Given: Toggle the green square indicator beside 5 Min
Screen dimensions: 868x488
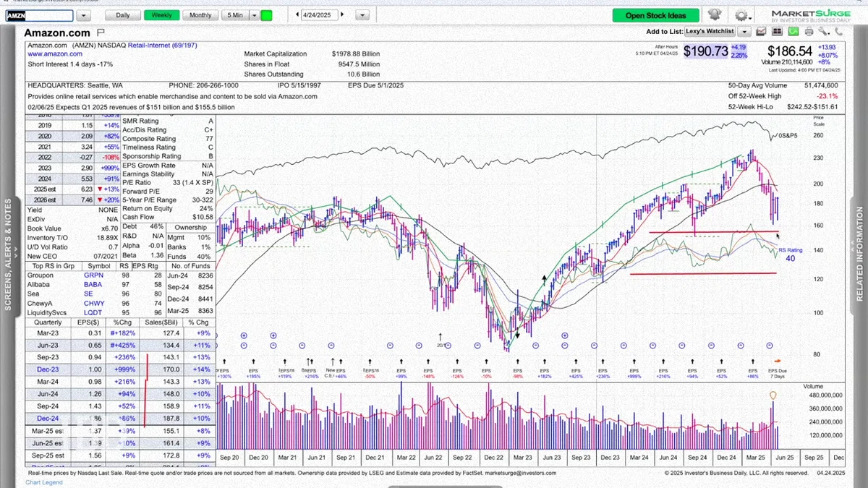Looking at the screenshot, I should (267, 15).
